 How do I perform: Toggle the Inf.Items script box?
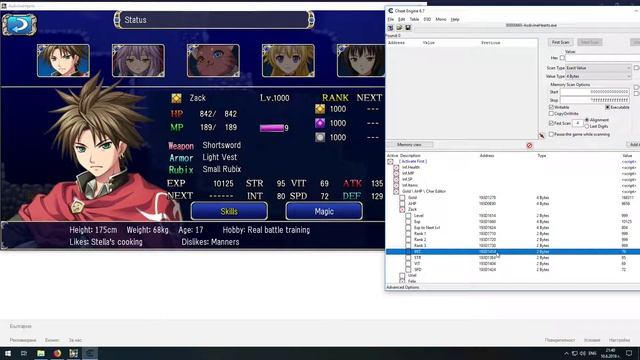pos(396,185)
